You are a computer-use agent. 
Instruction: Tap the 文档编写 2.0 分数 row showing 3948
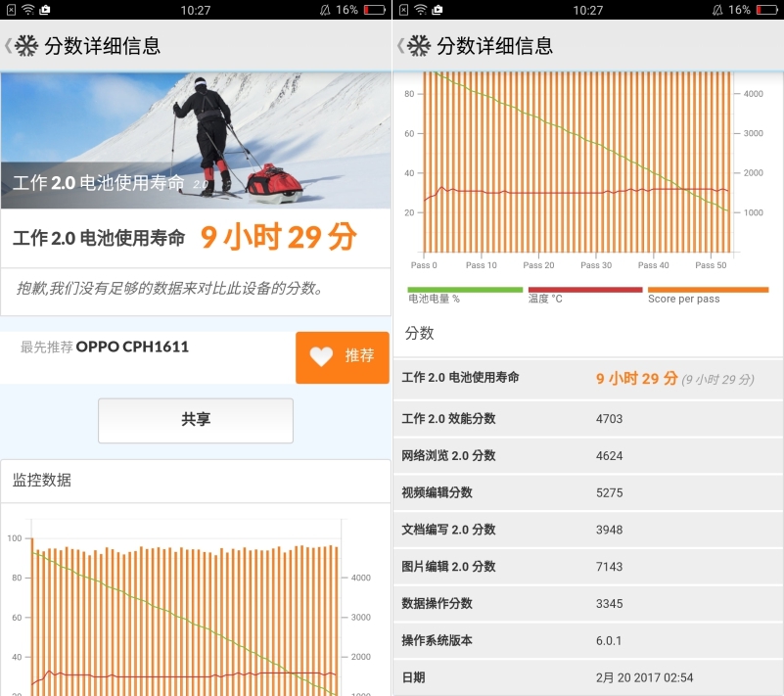click(x=588, y=530)
